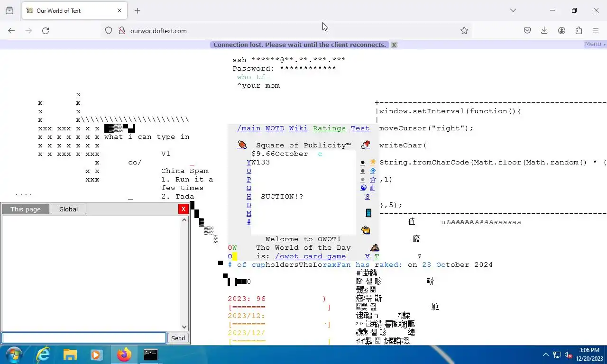The image size is (607, 364).
Task: Open Firefox hamburger application menu
Action: point(596,30)
